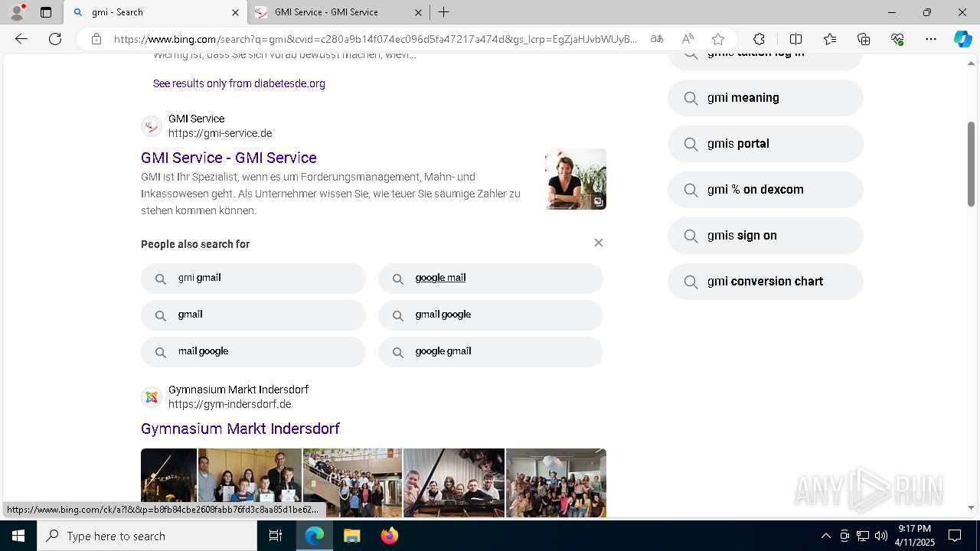
Task: Select related search 'gmis sign on'
Action: 766,236
